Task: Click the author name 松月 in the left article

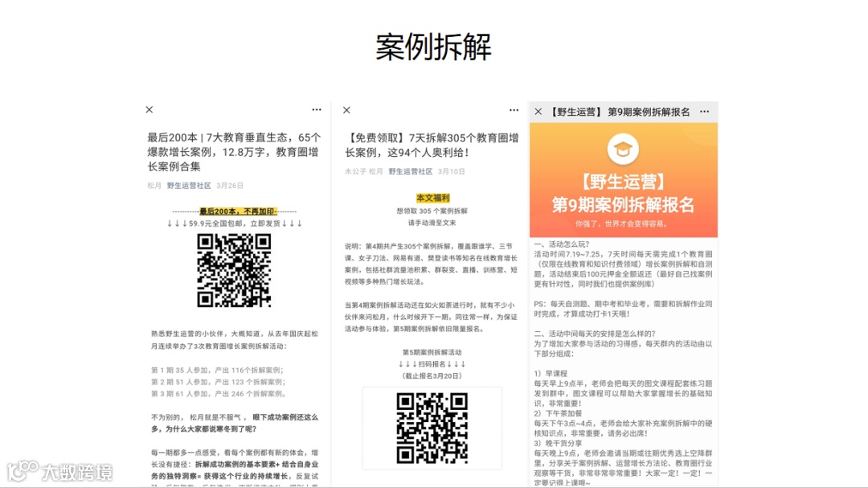Action: [x=154, y=186]
